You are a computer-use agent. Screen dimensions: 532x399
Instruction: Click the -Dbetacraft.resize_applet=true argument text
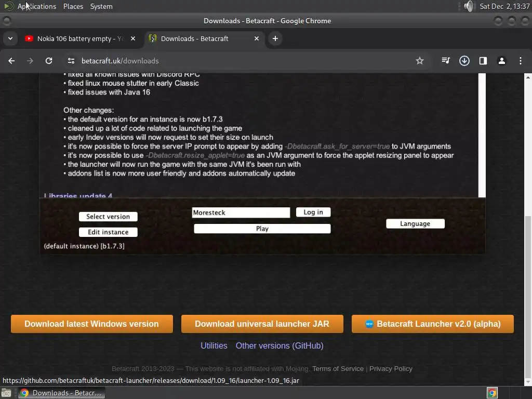pos(195,155)
